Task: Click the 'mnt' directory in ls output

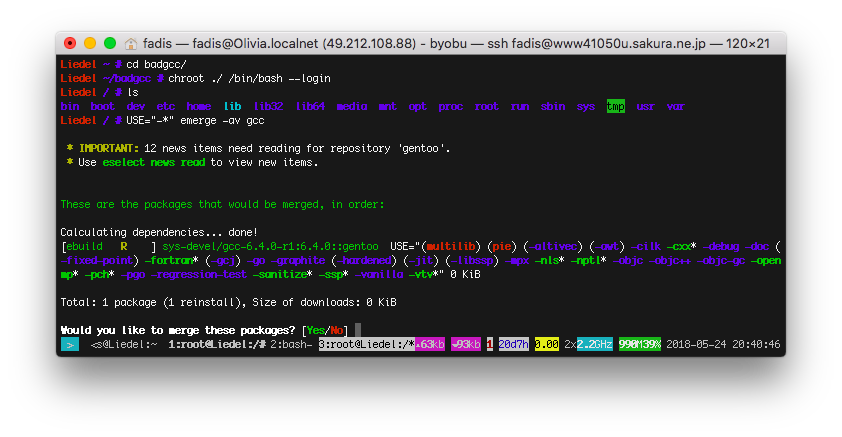Action: coord(387,106)
